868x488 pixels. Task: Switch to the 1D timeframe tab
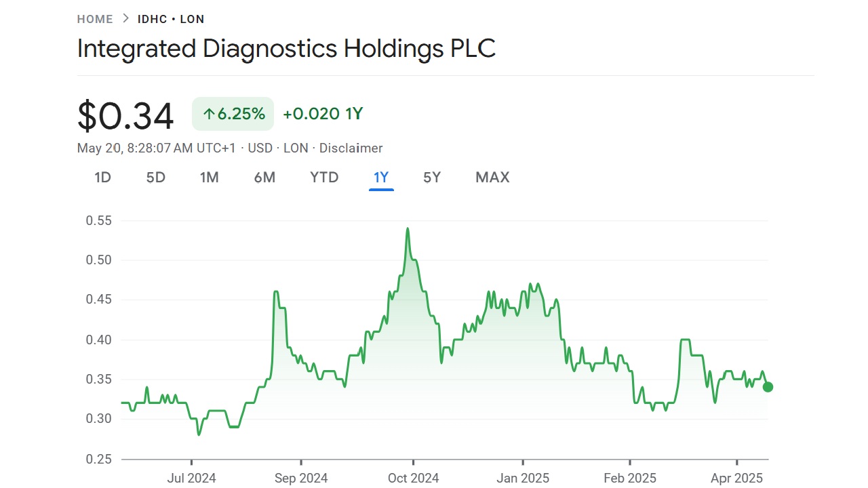pyautogui.click(x=102, y=177)
